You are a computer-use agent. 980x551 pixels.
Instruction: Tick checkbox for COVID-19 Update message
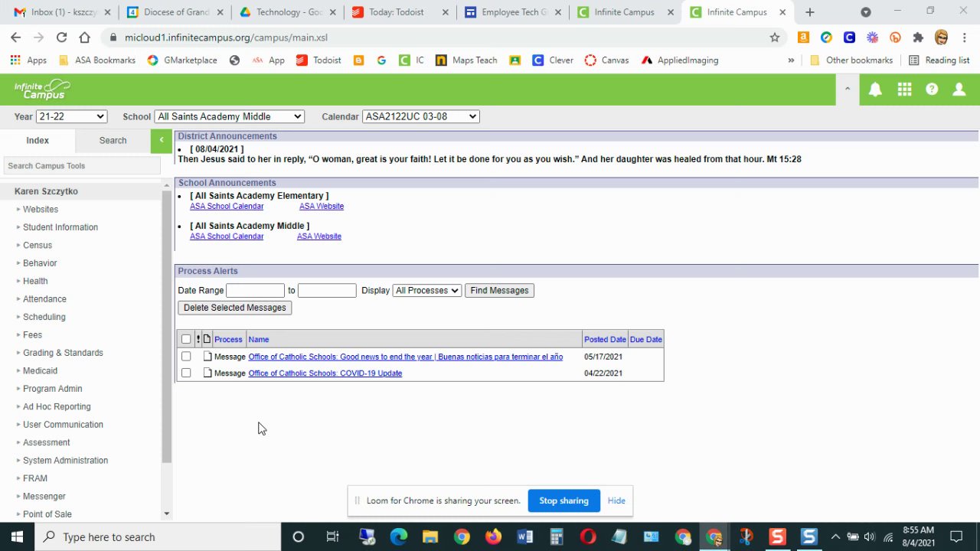pos(186,373)
